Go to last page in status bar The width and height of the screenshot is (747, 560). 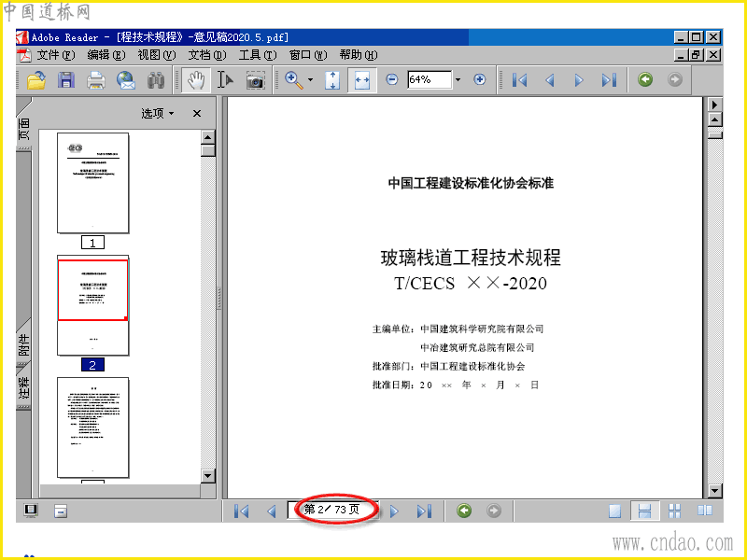[x=424, y=511]
